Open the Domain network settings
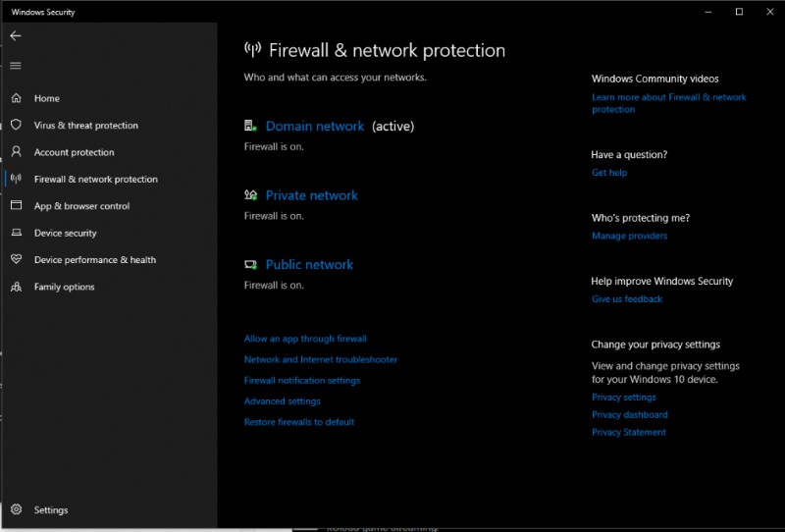 (x=314, y=127)
